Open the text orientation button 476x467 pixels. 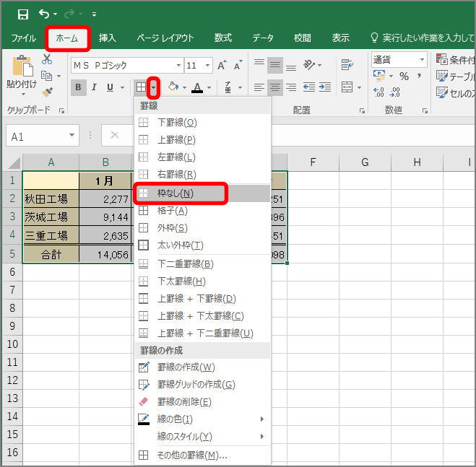[310, 65]
